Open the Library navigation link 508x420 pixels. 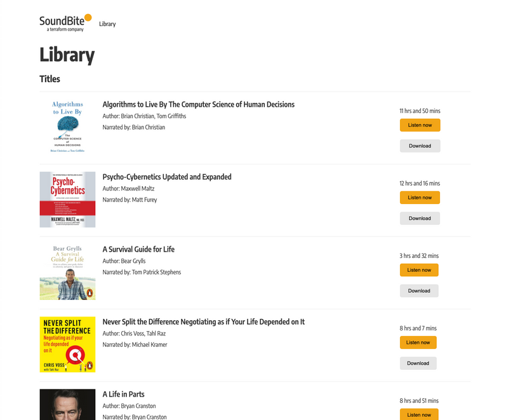click(107, 24)
